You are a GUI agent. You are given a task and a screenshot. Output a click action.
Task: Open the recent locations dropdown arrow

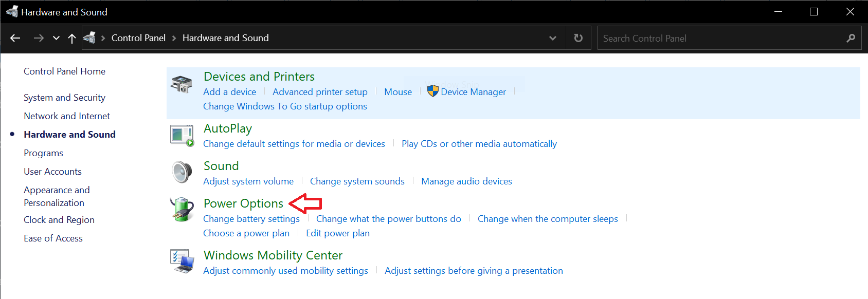(56, 38)
